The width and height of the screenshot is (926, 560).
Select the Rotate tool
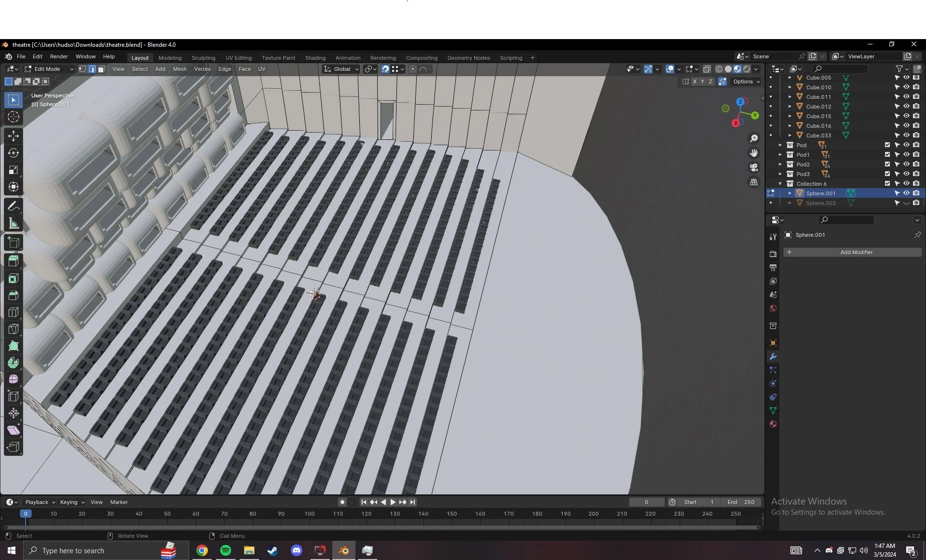tap(14, 153)
